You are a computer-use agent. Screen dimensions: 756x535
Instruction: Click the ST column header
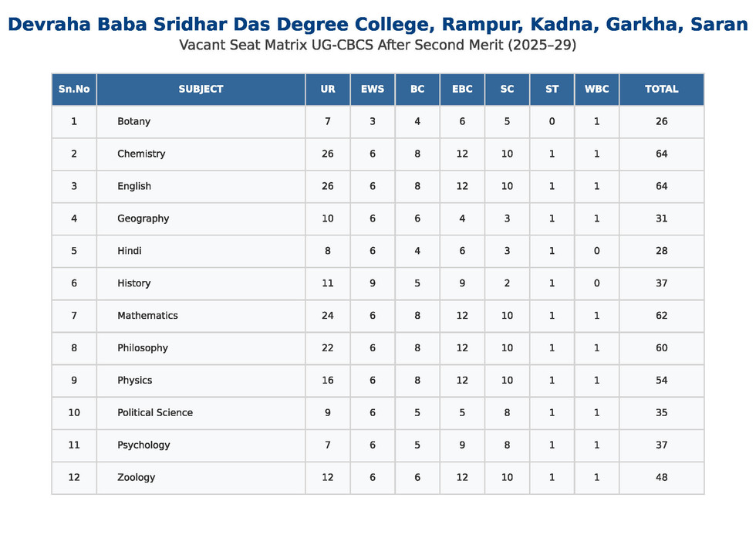point(552,89)
